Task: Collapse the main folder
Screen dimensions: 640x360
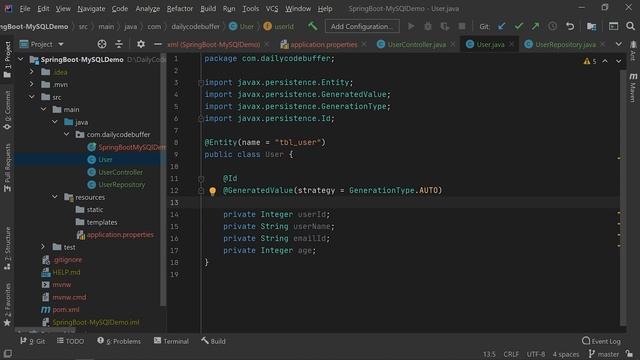Action: (x=43, y=109)
